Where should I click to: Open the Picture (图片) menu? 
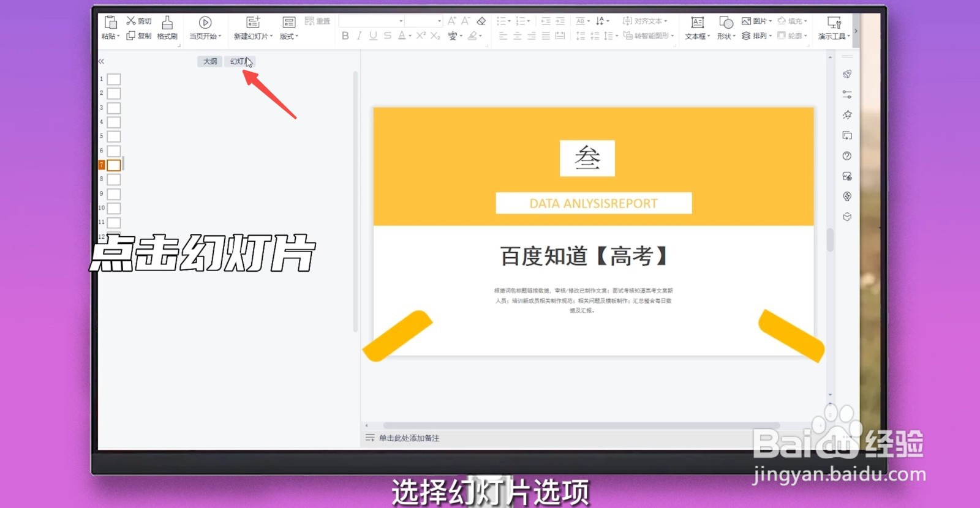[757, 21]
